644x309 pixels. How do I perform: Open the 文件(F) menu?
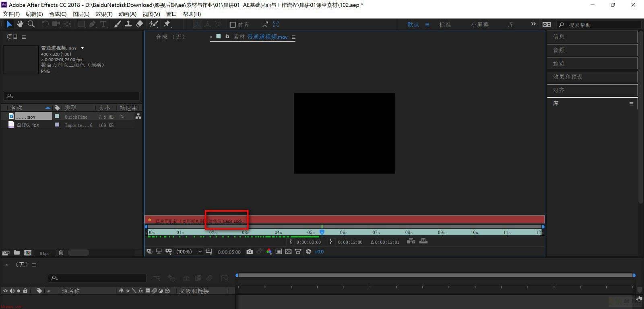(x=11, y=14)
